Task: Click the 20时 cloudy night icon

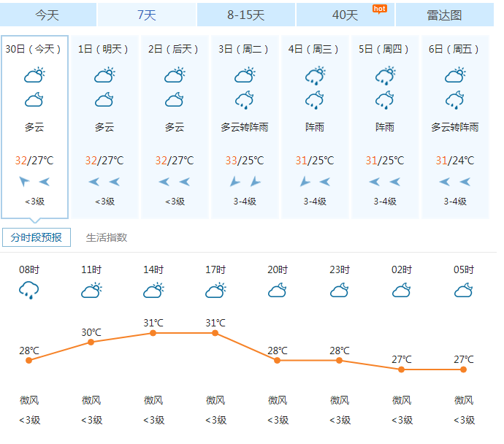Action: tap(278, 291)
